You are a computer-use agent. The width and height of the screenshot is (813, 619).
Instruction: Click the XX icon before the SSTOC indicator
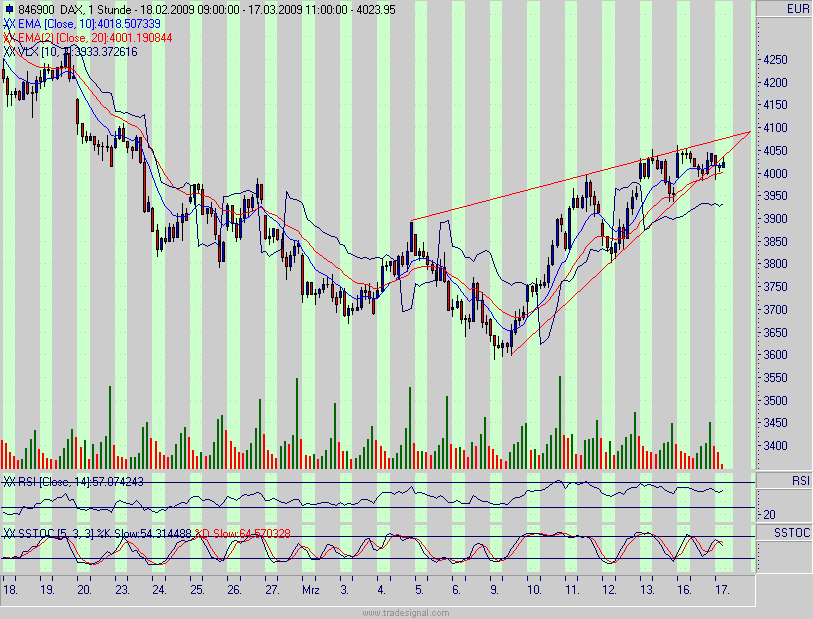(x=7, y=533)
